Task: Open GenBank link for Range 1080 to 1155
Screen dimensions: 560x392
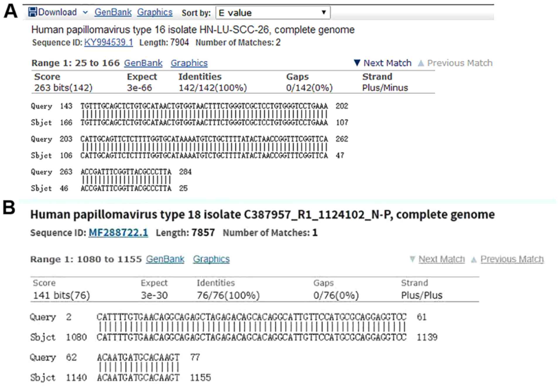Action: (x=165, y=259)
